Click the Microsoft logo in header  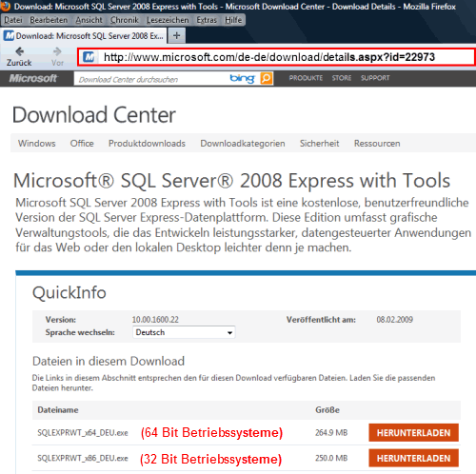(33, 78)
